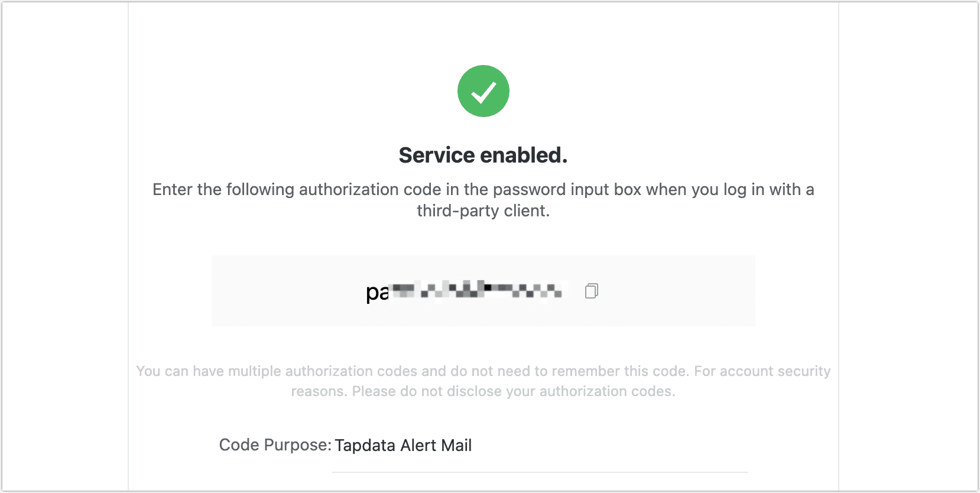This screenshot has height=493, width=980.
Task: Select the Tapdata Alert Mail text
Action: (x=403, y=445)
